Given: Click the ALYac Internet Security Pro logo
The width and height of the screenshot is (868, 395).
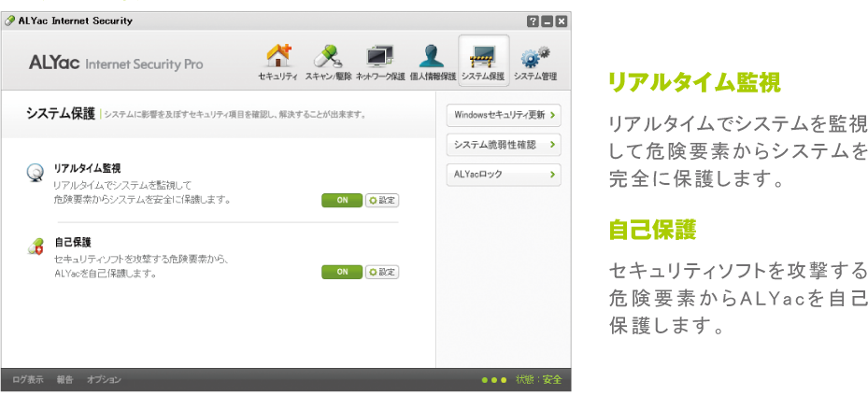Looking at the screenshot, I should (x=116, y=63).
